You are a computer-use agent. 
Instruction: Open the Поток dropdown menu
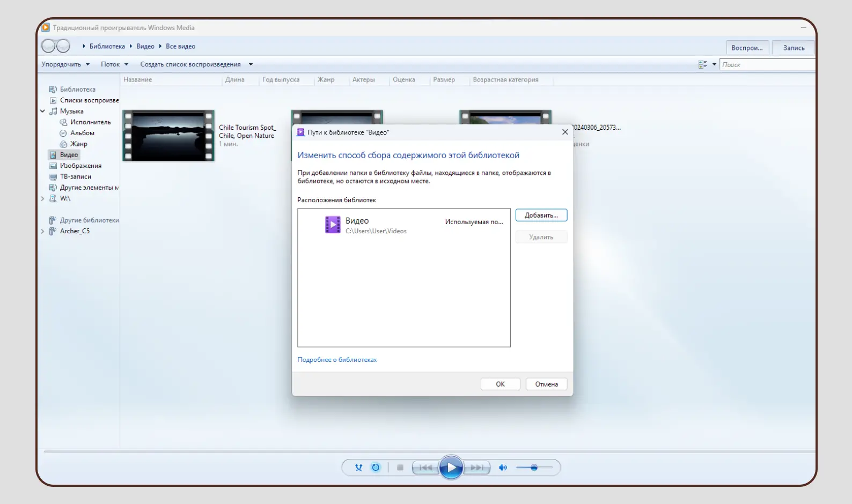(114, 64)
